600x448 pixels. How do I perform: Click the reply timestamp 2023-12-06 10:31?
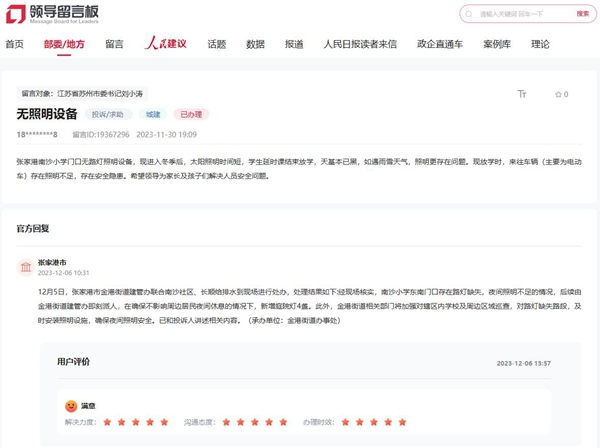[x=64, y=273]
